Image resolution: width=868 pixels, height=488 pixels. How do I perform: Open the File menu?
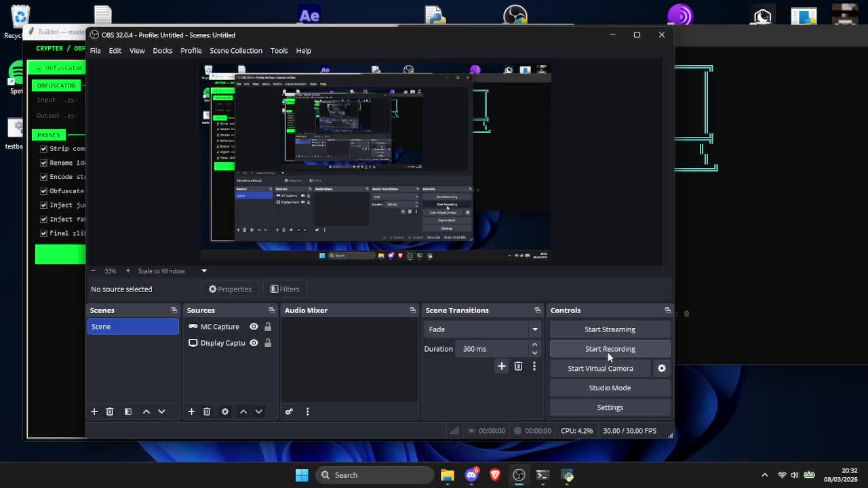point(96,51)
